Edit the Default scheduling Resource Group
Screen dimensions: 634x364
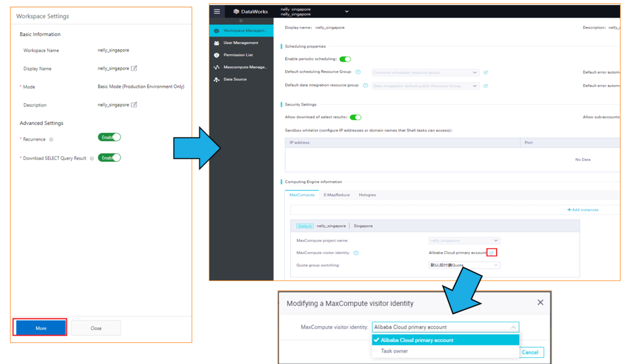pos(486,72)
